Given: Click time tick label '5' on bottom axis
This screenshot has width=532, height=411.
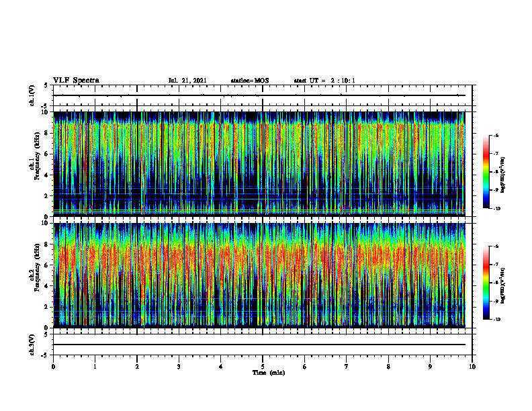Looking at the screenshot, I should [x=263, y=367].
